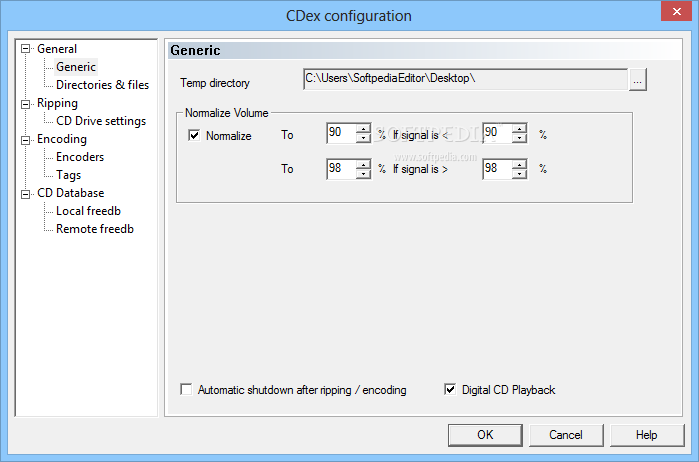The width and height of the screenshot is (699, 462).
Task: Click the Cancel button
Action: [x=566, y=435]
